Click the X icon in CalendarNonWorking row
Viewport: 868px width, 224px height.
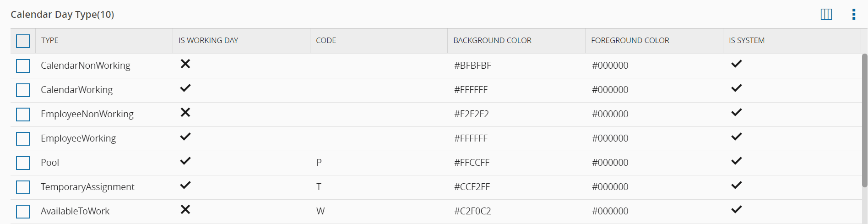tap(185, 64)
